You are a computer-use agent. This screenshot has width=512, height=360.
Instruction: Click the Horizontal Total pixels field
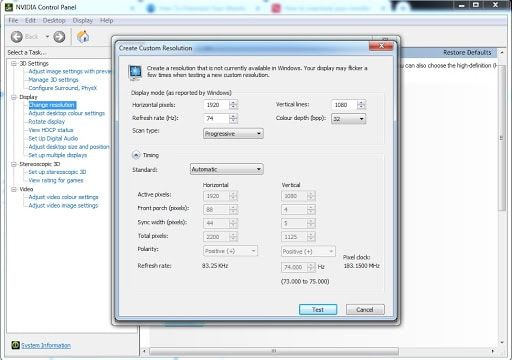[220, 237]
